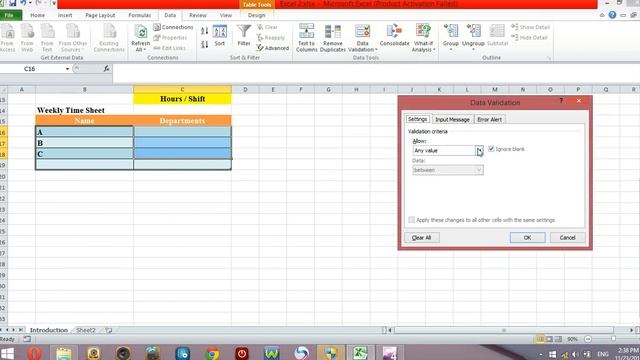Switch to the Formulas ribbon tab
The image size is (640, 360).
pos(140,15)
